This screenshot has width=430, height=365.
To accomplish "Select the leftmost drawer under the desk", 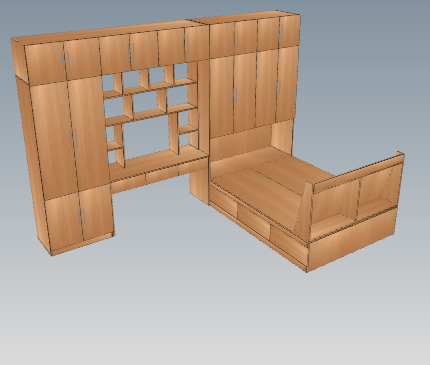I will [128, 184].
